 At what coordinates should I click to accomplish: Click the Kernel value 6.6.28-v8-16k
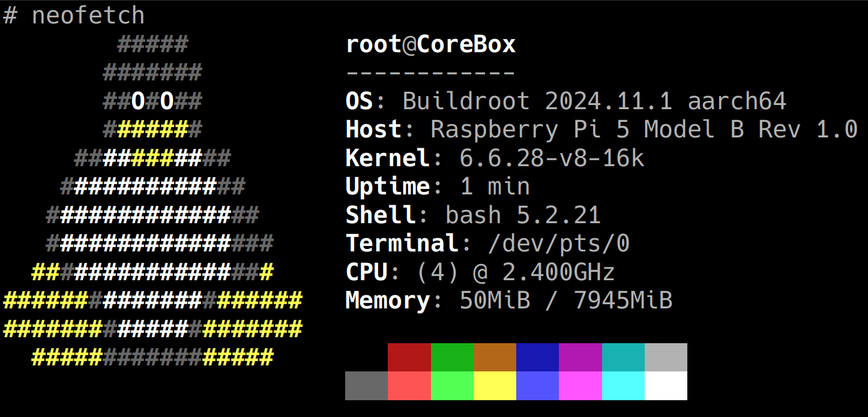(x=552, y=158)
